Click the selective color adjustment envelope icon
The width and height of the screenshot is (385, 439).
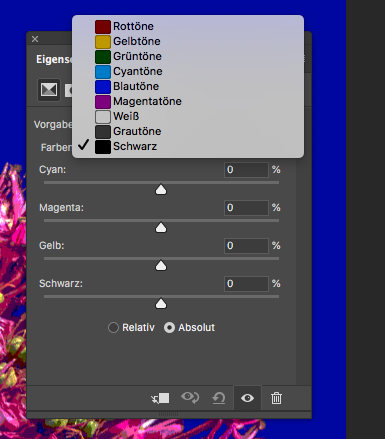click(x=49, y=90)
